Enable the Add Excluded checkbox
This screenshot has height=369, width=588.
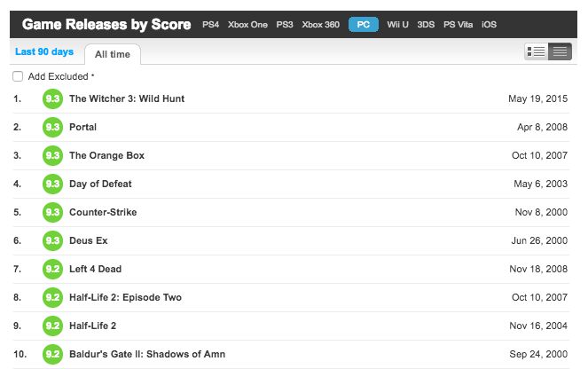tap(18, 76)
